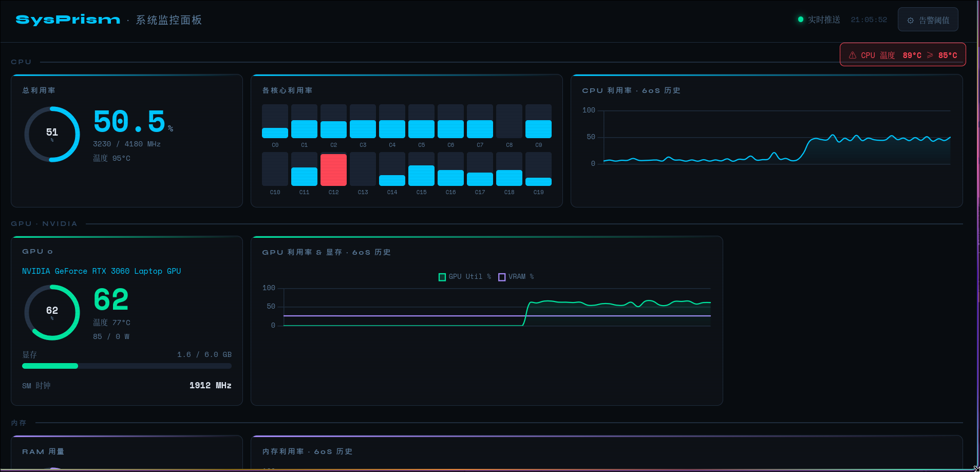Screen dimensions: 980x472
Task: Click the NVIDIA GeForce RTX 3060 Laptop GPU name
Action: (101, 271)
